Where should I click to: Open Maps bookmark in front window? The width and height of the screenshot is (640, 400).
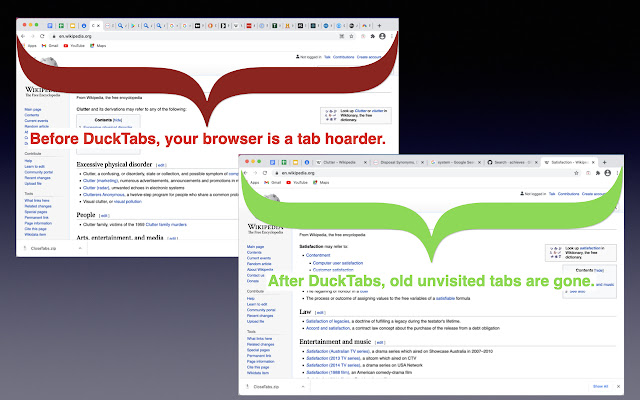click(x=321, y=182)
